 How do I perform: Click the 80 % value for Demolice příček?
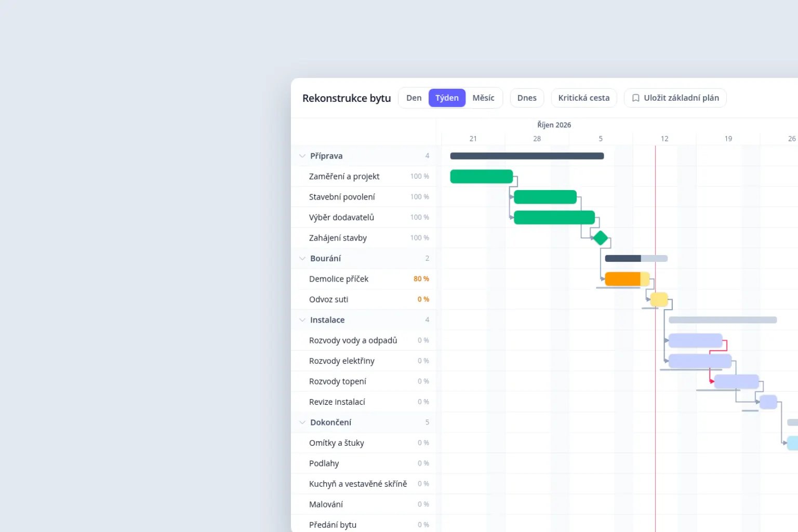click(x=421, y=279)
